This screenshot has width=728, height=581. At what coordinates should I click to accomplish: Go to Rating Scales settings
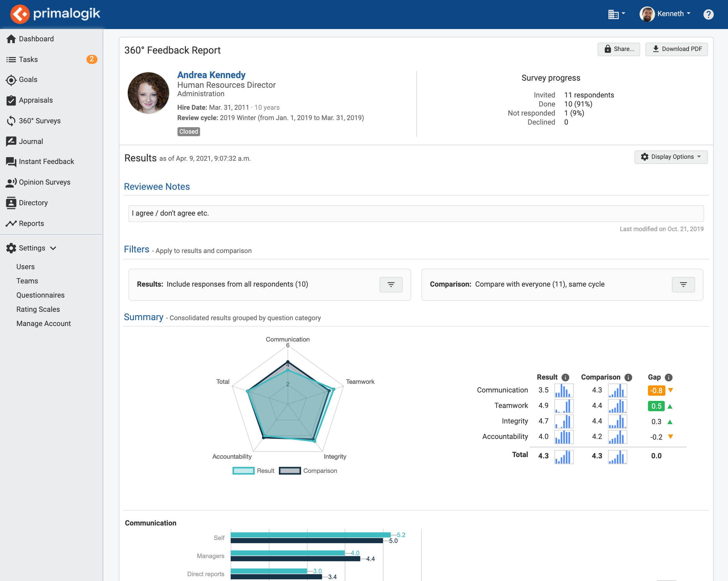(38, 309)
